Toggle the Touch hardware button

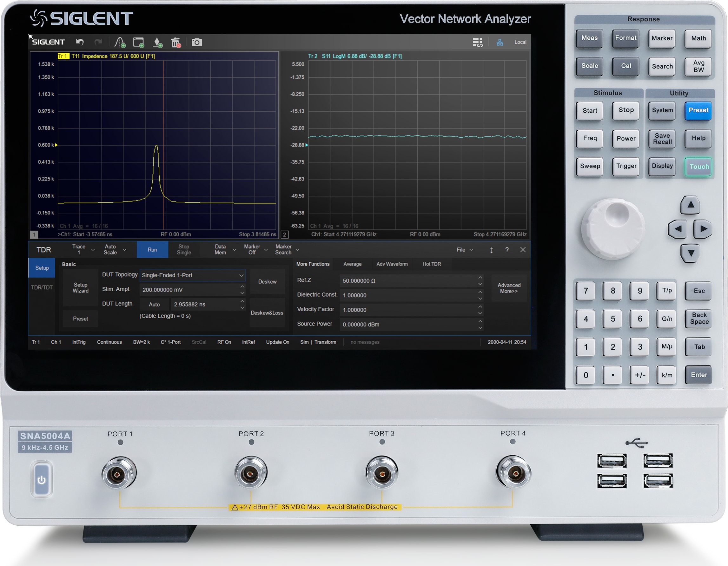tap(699, 167)
